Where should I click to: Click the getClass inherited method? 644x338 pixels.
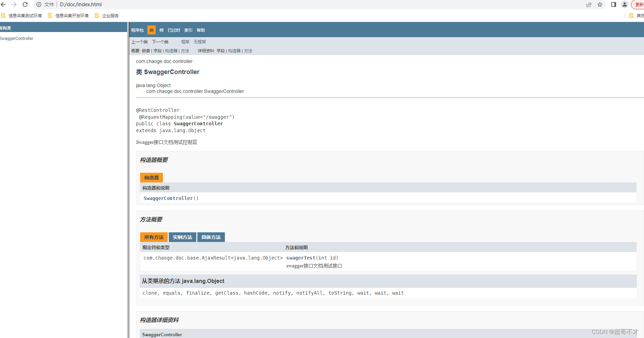[x=227, y=293]
